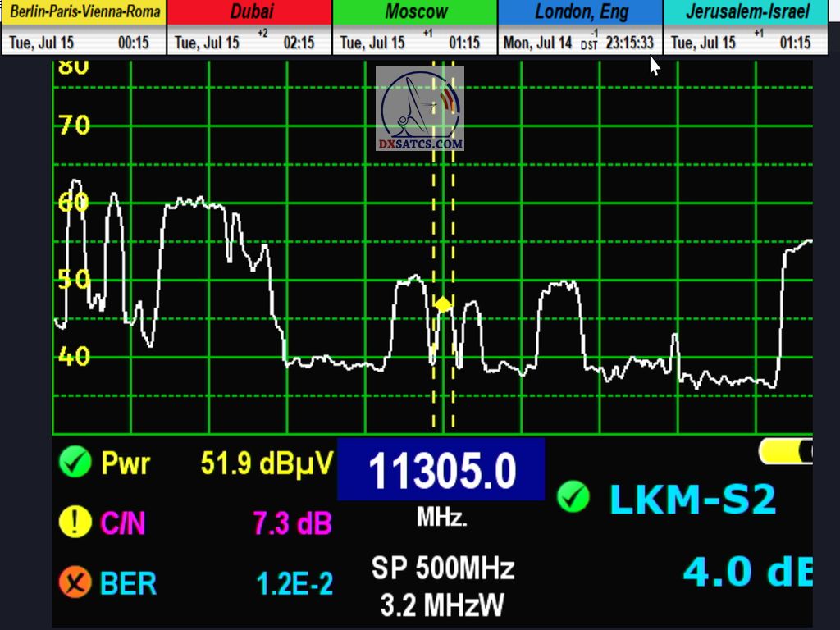This screenshot has width=840, height=630.
Task: Click the LKM-S2 satellite name label
Action: pos(692,499)
